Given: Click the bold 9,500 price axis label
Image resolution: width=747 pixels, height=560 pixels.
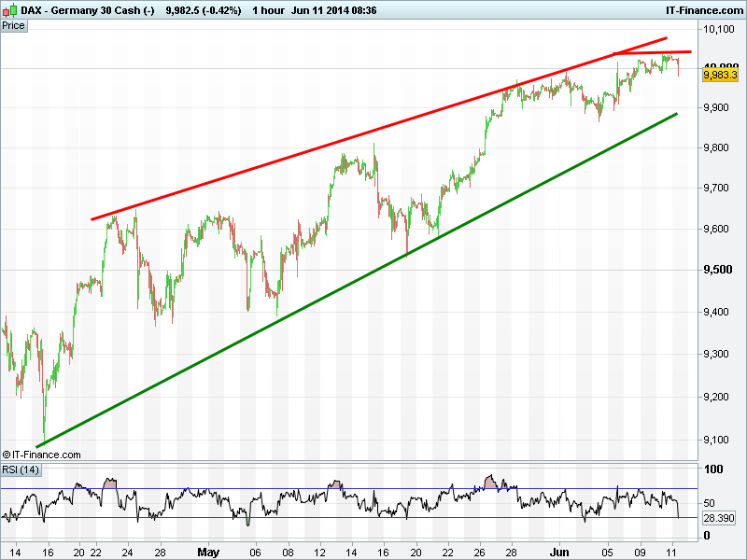Looking at the screenshot, I should pos(718,270).
